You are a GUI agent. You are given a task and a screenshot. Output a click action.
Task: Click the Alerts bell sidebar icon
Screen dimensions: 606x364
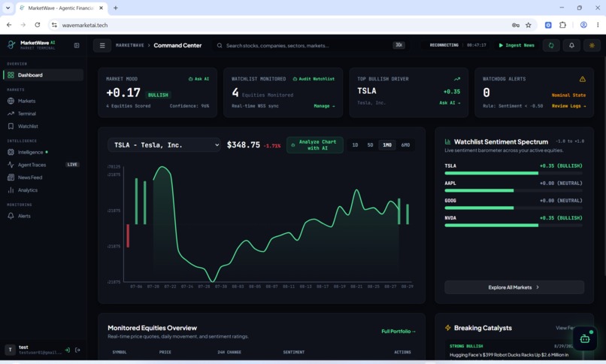click(x=11, y=216)
